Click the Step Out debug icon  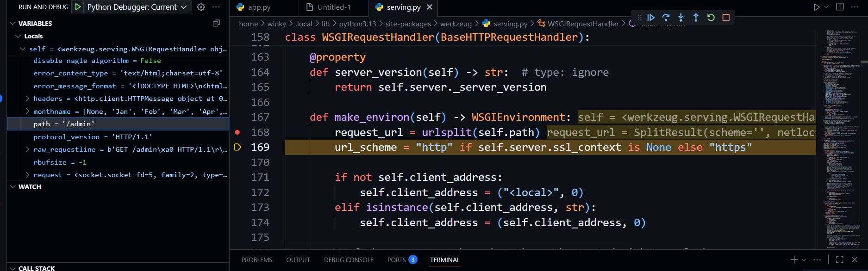(696, 18)
